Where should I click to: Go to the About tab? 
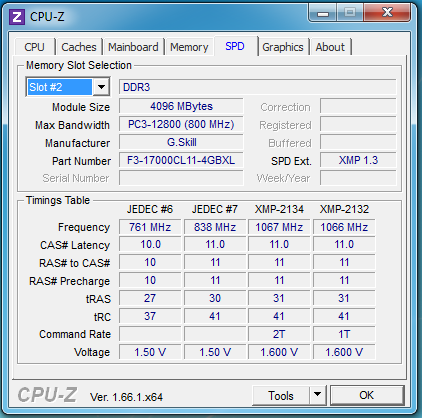coord(330,47)
